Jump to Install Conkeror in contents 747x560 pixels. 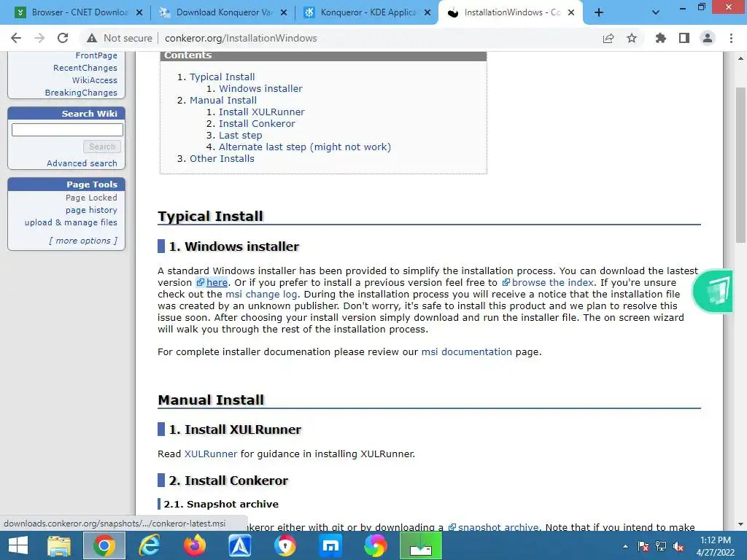pos(257,124)
